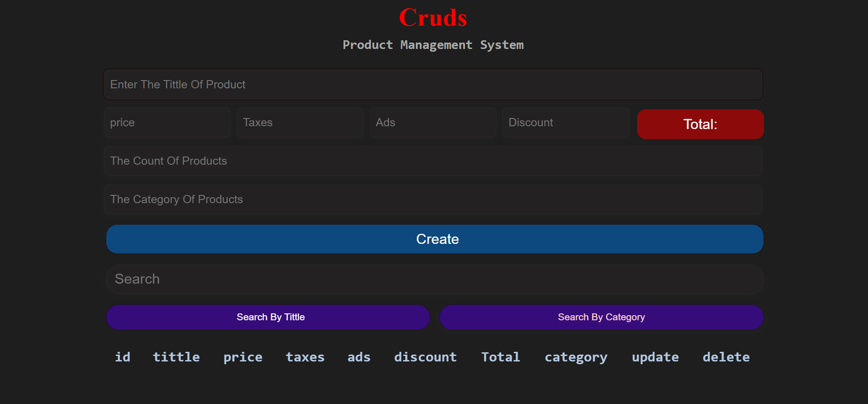868x404 pixels.
Task: Click the product tittle input field
Action: (x=433, y=85)
